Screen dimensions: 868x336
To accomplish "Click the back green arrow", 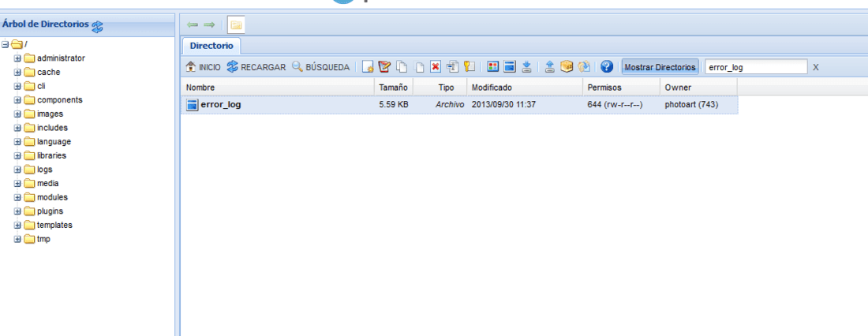I will pos(193,25).
